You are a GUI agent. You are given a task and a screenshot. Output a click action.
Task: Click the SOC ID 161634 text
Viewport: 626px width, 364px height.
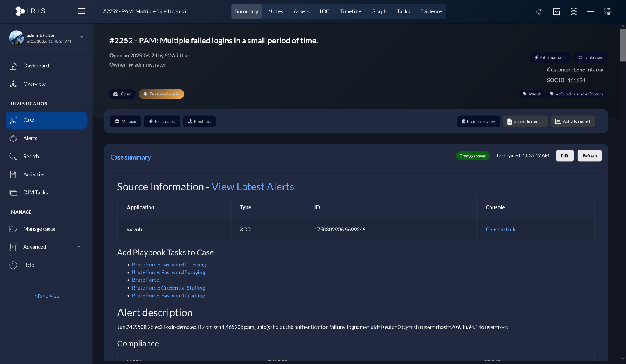(566, 80)
